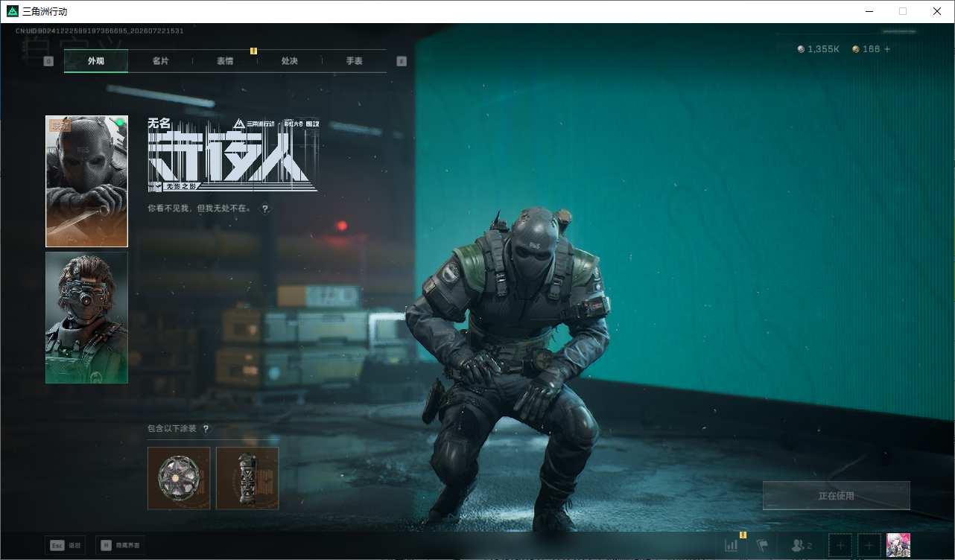Select the goggles operator skin thumbnail
Viewport: 955px width, 560px height.
[x=86, y=317]
